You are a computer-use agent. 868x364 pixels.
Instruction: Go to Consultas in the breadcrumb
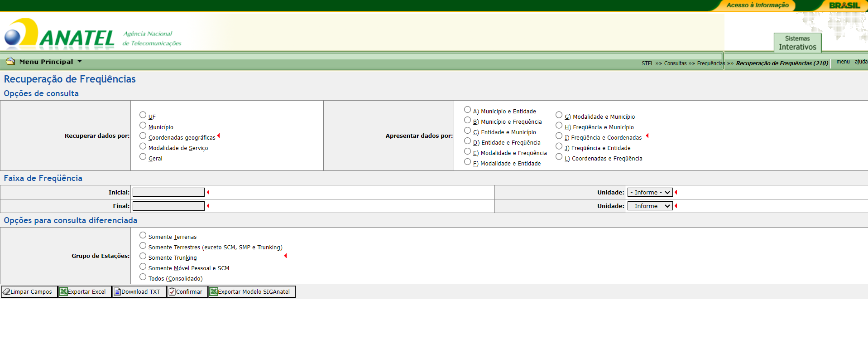click(675, 63)
